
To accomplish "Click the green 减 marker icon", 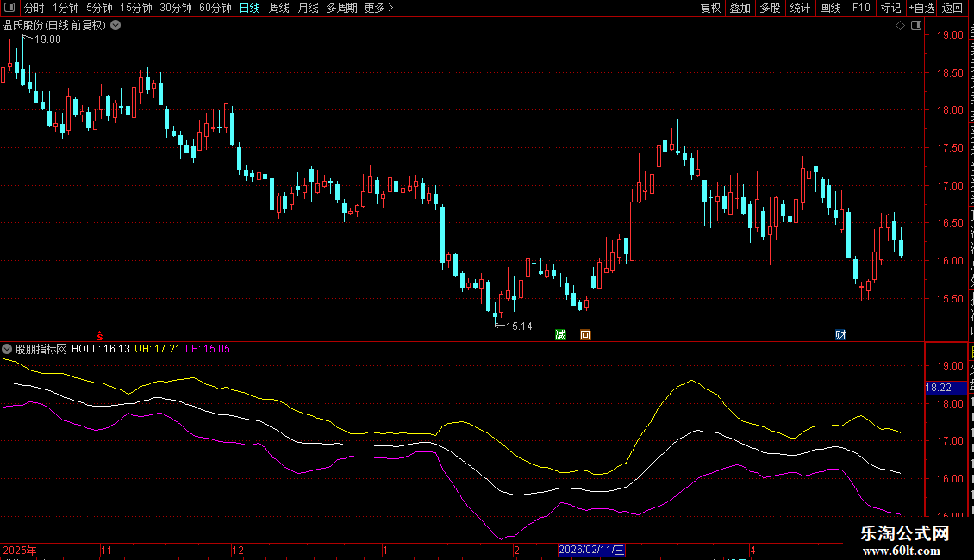I will coord(560,334).
